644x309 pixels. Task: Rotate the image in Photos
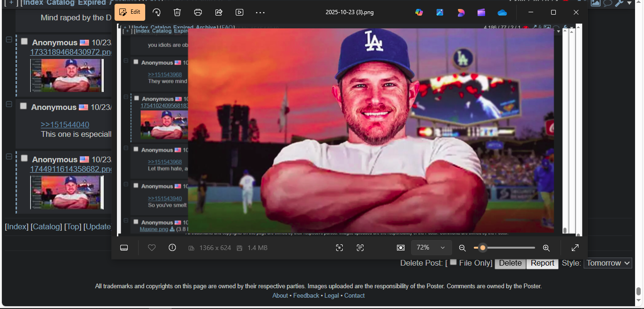pos(157,12)
